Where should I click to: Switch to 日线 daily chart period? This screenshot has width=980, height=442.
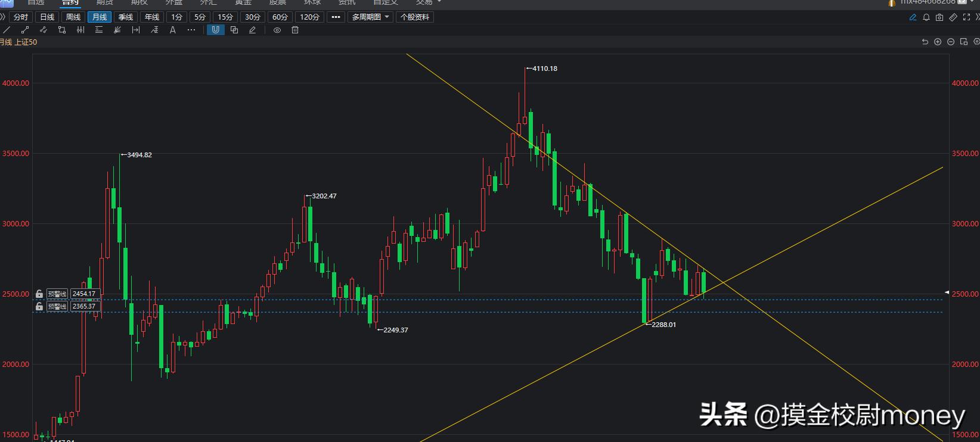click(47, 17)
